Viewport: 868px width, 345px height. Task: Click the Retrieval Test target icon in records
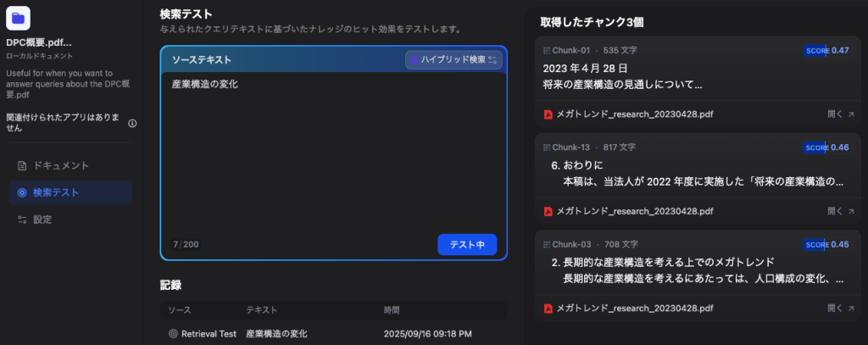173,334
